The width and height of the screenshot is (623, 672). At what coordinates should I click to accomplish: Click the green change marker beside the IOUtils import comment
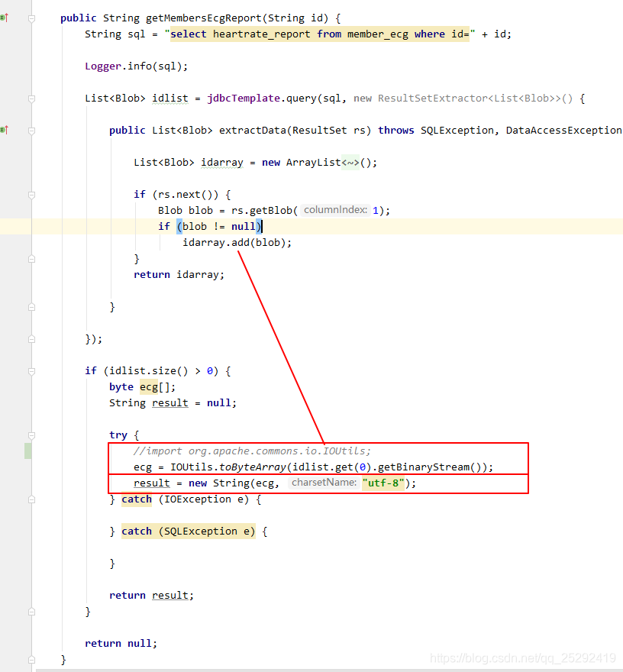(x=27, y=451)
